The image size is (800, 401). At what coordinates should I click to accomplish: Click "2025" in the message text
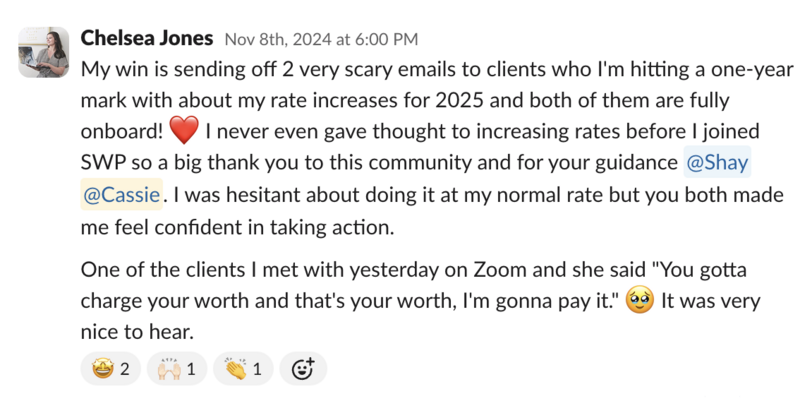459,100
